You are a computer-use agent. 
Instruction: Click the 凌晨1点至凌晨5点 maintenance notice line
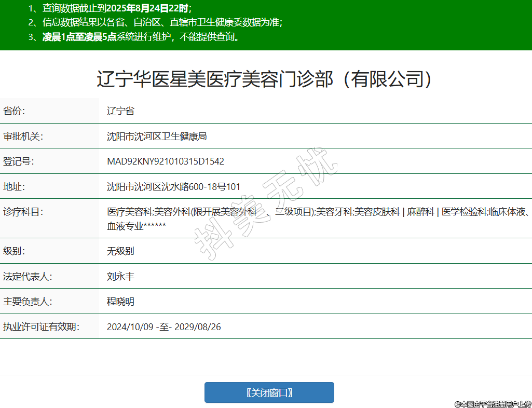point(135,37)
